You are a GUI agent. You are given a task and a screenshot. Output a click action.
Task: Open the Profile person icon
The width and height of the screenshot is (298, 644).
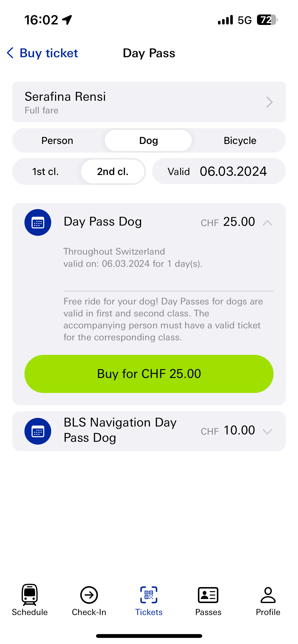point(268,595)
